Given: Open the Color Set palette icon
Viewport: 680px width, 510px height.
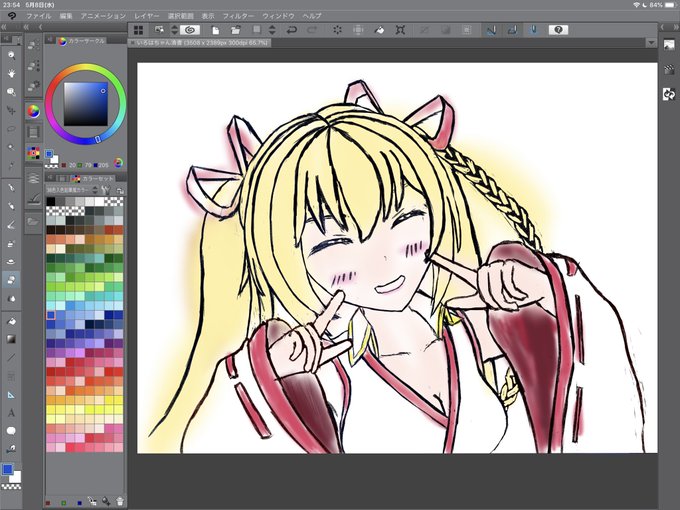Looking at the screenshot, I should coord(33,153).
